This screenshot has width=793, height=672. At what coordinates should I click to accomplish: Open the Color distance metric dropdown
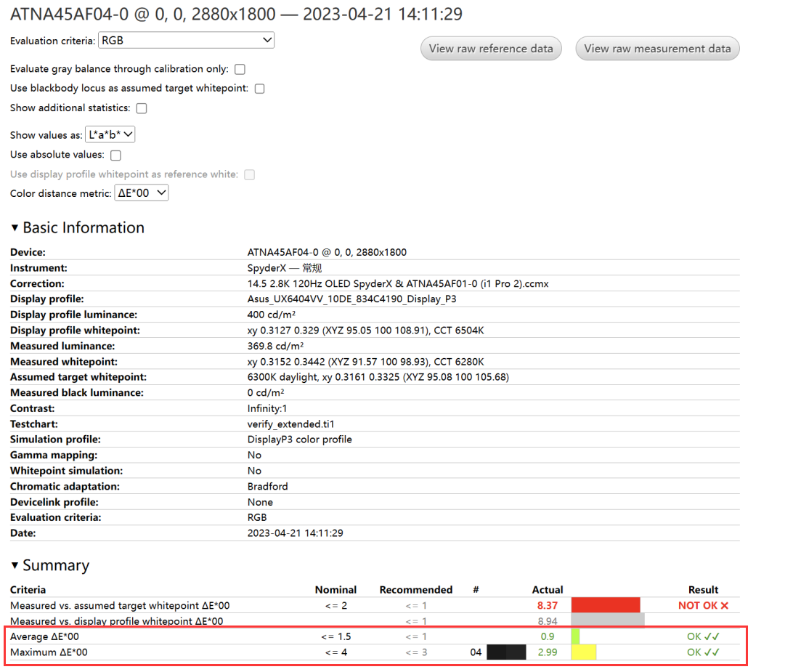point(142,193)
